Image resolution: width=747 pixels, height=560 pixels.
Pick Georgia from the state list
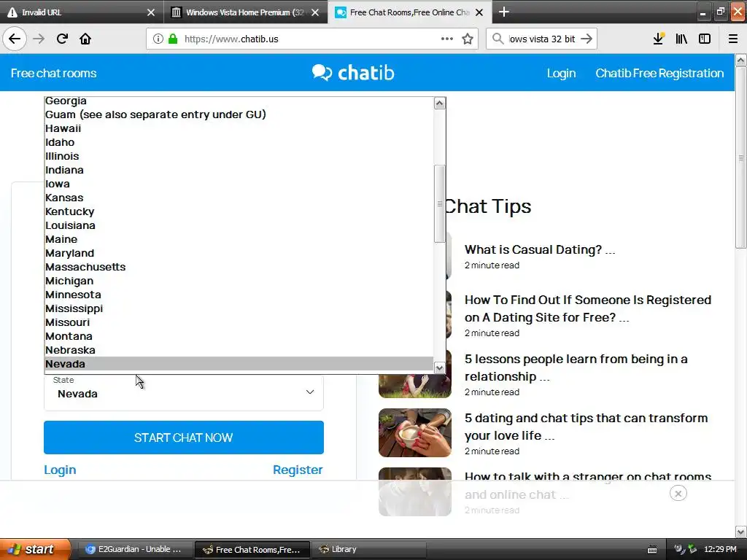tap(239, 101)
